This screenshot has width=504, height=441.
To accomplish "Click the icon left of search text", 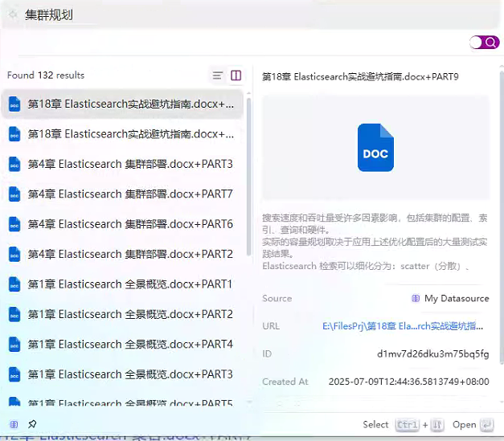I will point(13,14).
